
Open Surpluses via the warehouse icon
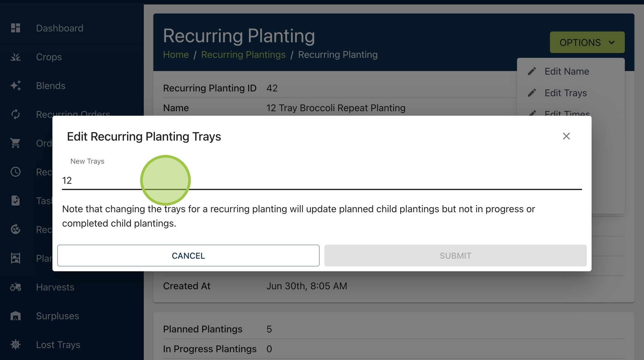click(x=15, y=316)
